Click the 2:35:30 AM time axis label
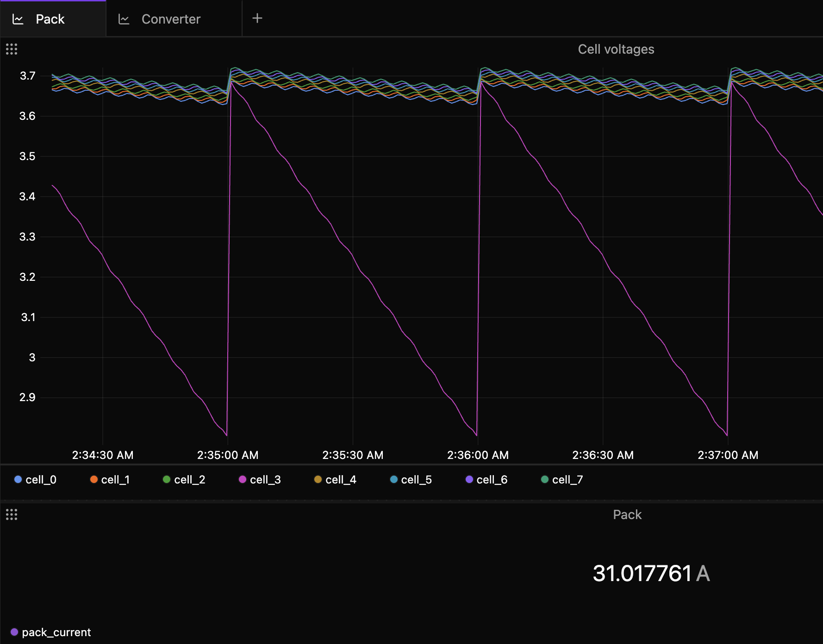 click(353, 455)
